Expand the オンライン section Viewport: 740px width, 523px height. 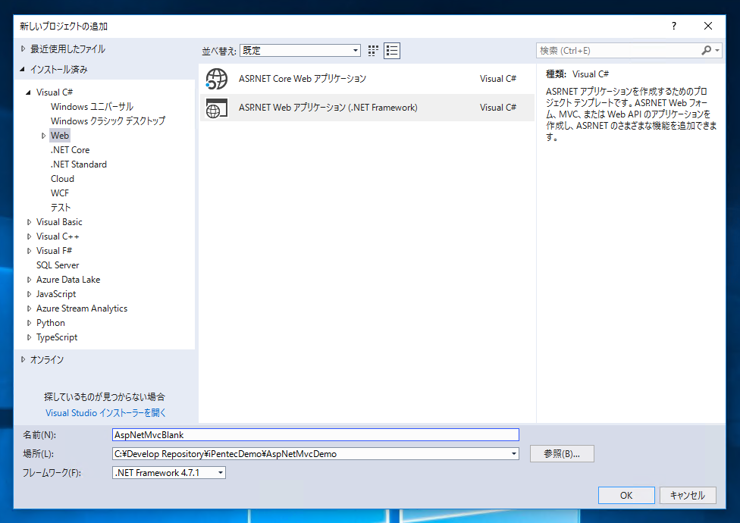(23, 359)
